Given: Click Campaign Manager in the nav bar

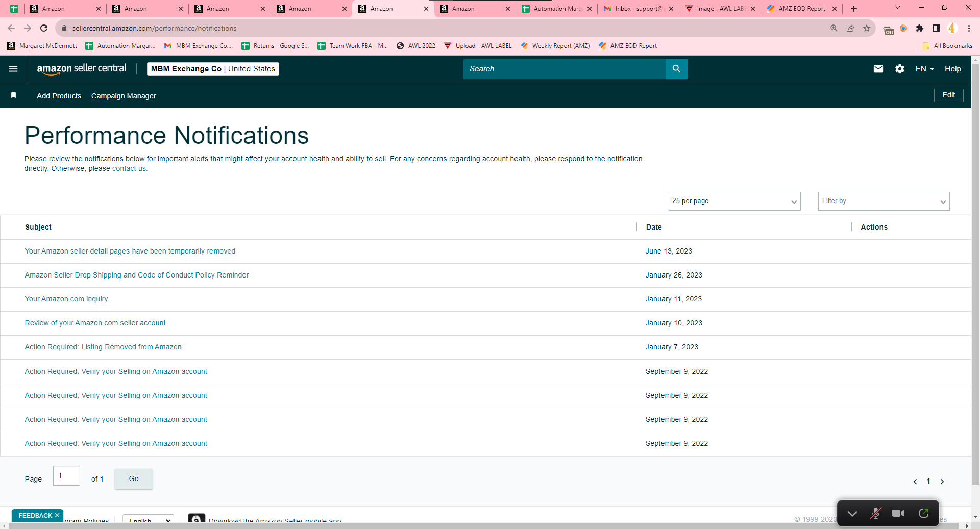Looking at the screenshot, I should point(124,96).
